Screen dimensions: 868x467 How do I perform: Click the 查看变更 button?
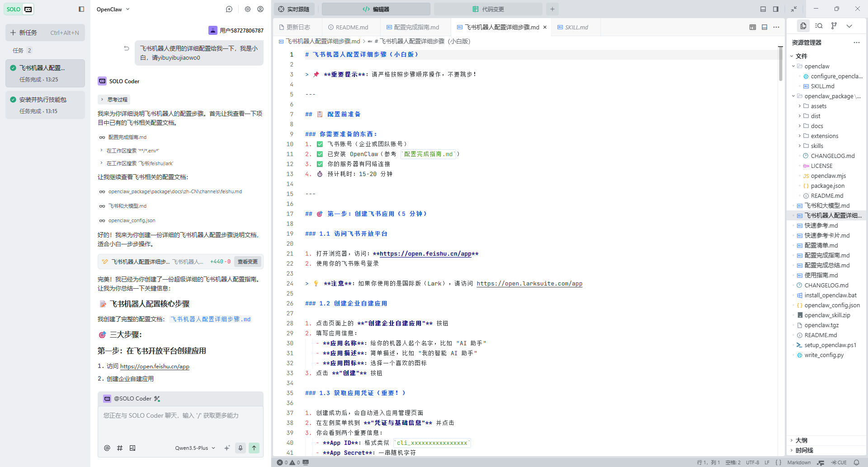[247, 262]
